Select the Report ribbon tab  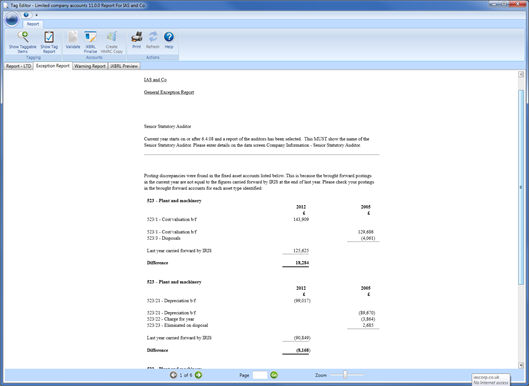33,24
